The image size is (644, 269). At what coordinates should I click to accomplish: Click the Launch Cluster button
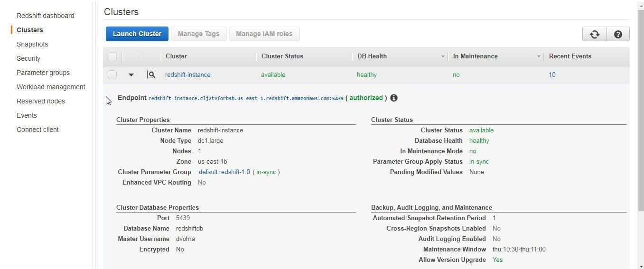[137, 34]
